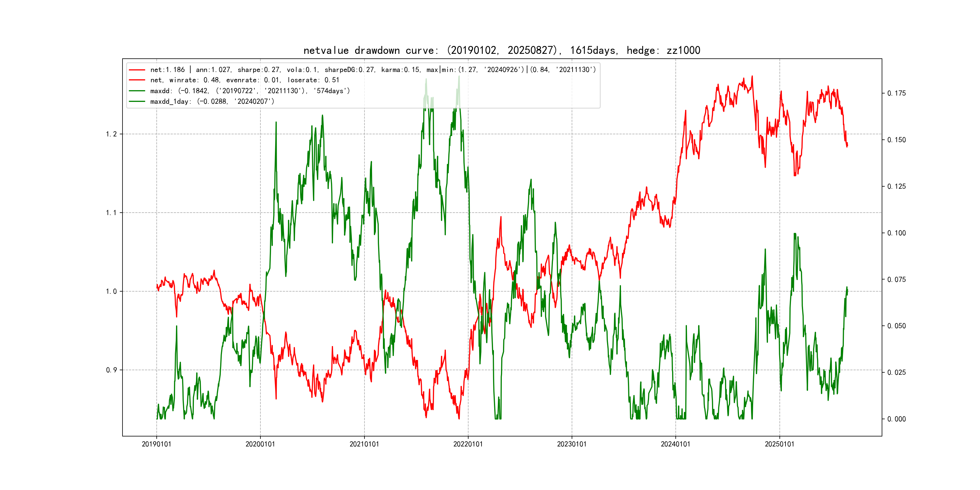
Task: Click the maxdd legend entry text
Action: (x=250, y=91)
